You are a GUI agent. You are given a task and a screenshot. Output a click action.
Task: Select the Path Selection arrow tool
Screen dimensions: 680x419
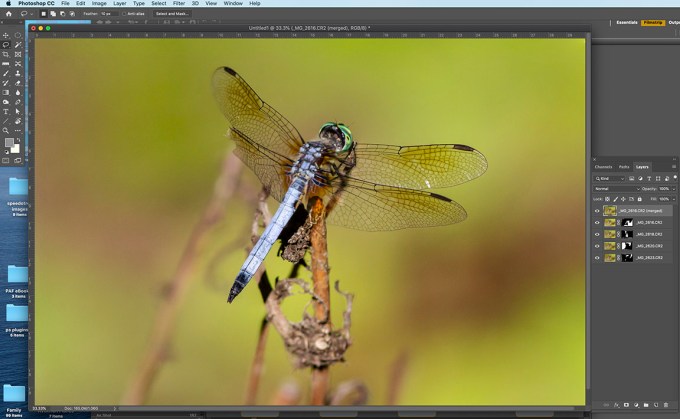click(18, 111)
